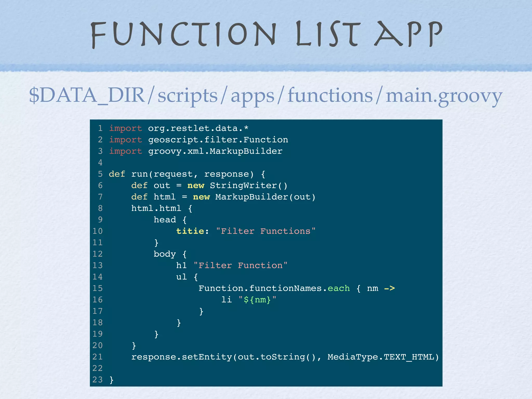Click response.setEntity on line 21
The image size is (532, 399).
pos(181,357)
